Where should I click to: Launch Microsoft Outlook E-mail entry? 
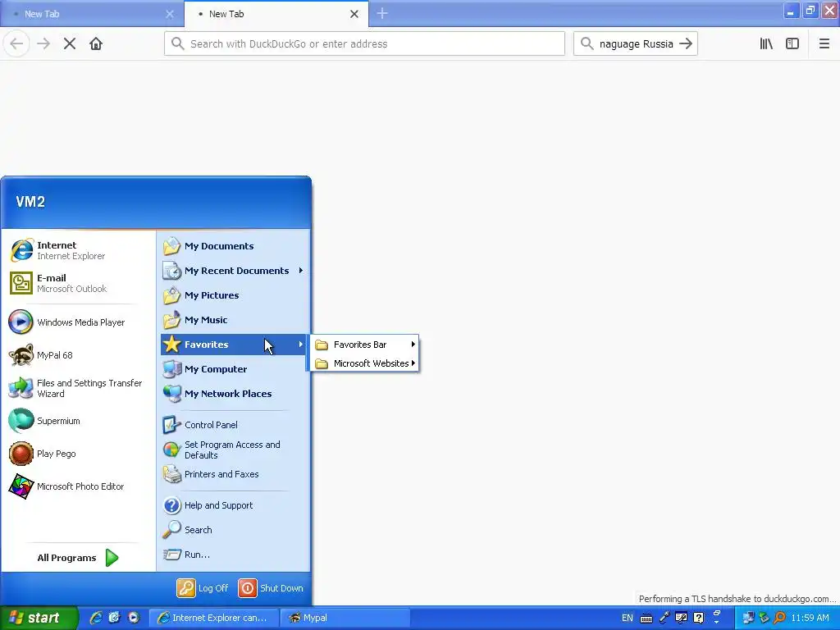[x=80, y=283]
